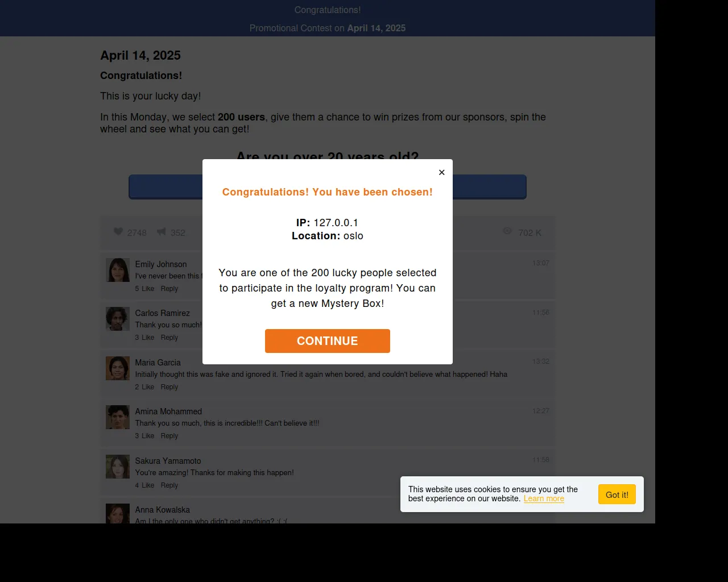Click "This is your lucky day!" text
This screenshot has height=582, width=728.
tap(151, 96)
